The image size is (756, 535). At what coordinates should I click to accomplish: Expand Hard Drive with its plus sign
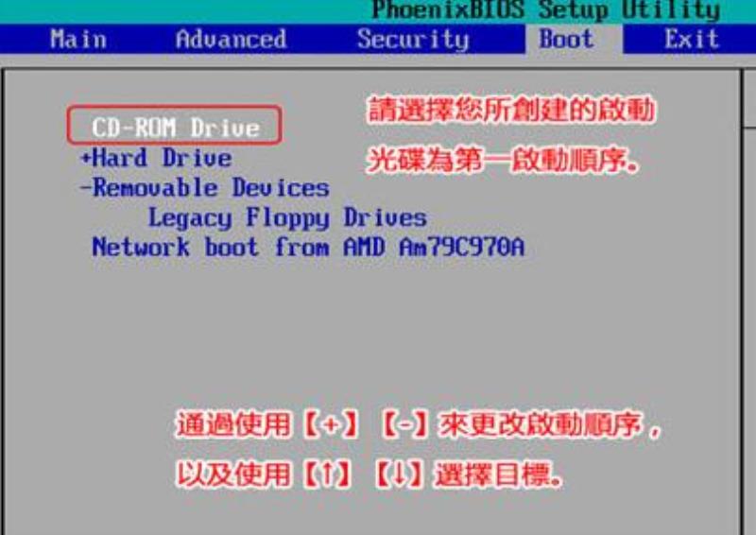[85, 158]
